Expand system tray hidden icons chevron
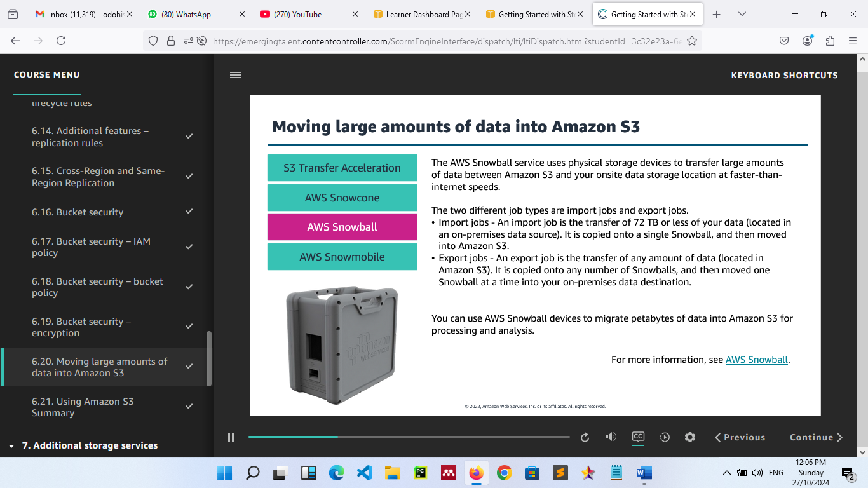This screenshot has height=488, width=868. click(726, 473)
